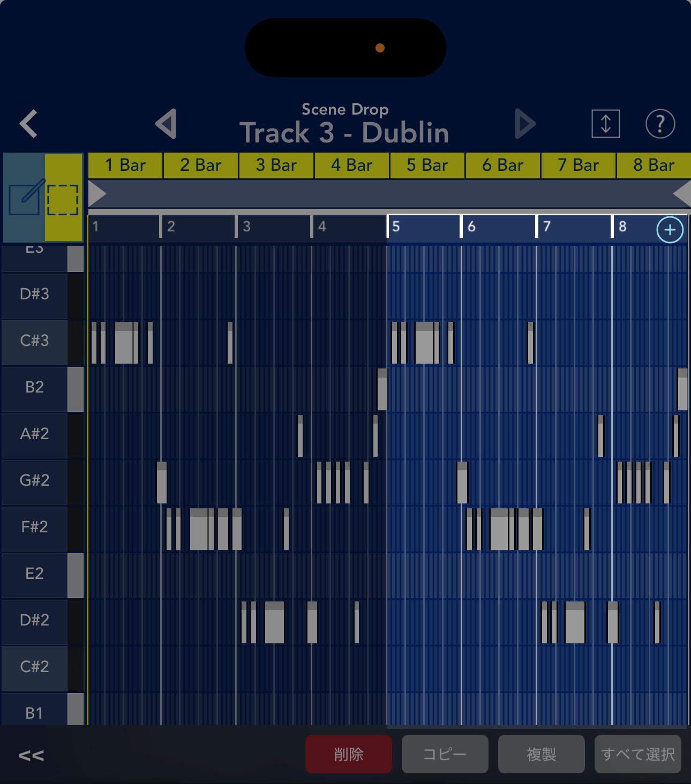Go to the previous track
This screenshot has width=691, height=784.
(x=166, y=124)
